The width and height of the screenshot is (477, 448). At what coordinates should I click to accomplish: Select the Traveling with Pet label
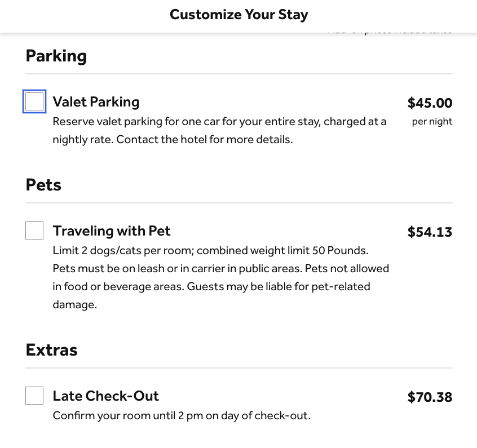click(x=111, y=230)
